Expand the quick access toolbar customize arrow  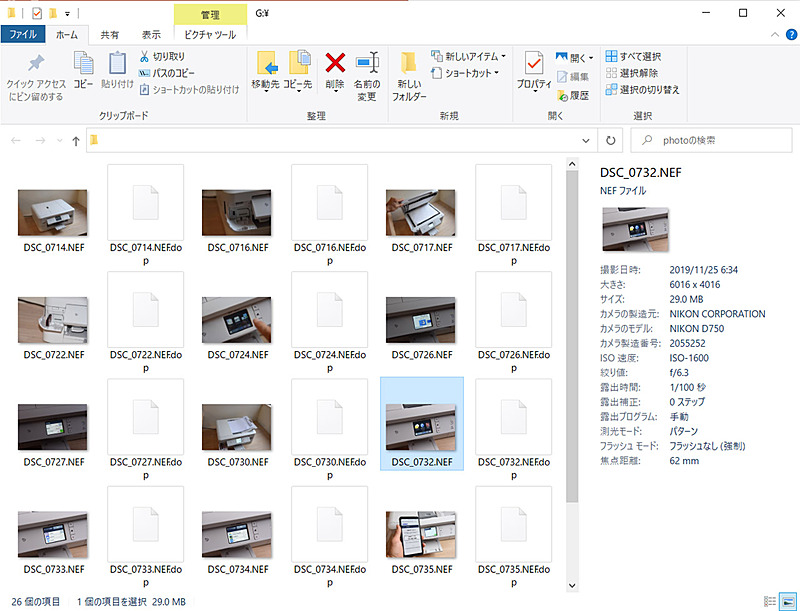point(68,12)
